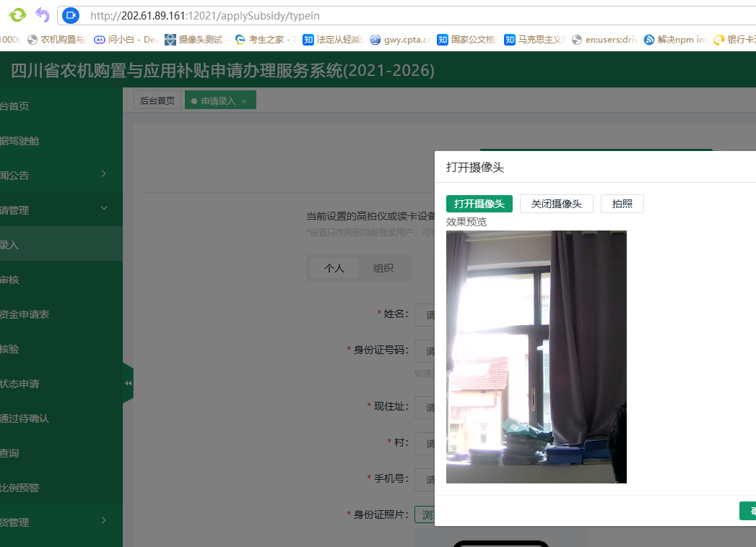Collapse the sidebar with the double-arrow handle
The height and width of the screenshot is (547, 756).
[128, 383]
